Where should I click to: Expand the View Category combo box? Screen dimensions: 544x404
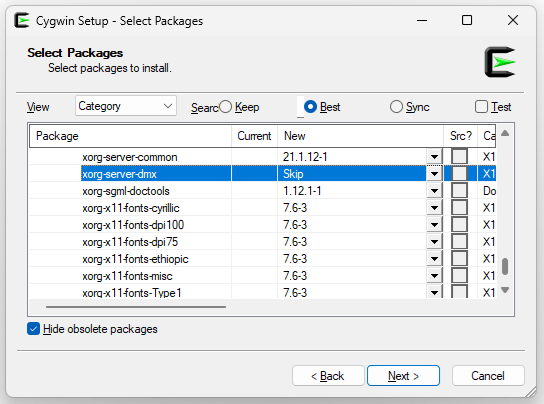coord(126,106)
